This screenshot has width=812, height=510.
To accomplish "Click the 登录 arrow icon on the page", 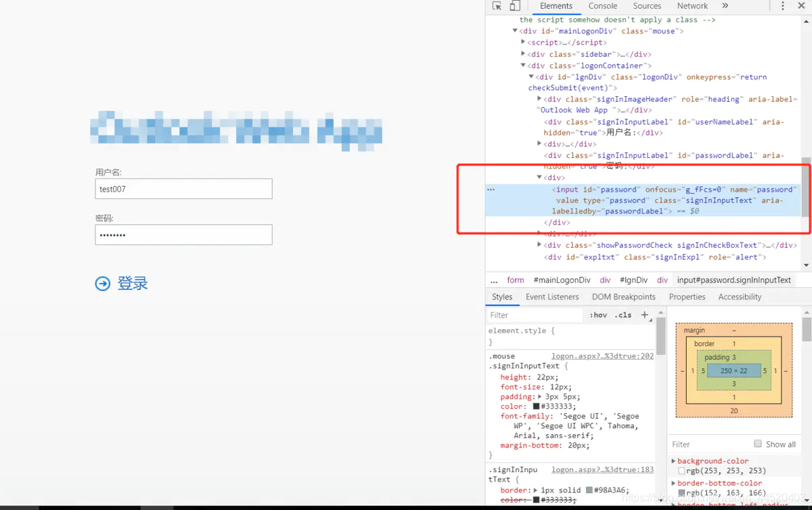I will [102, 283].
